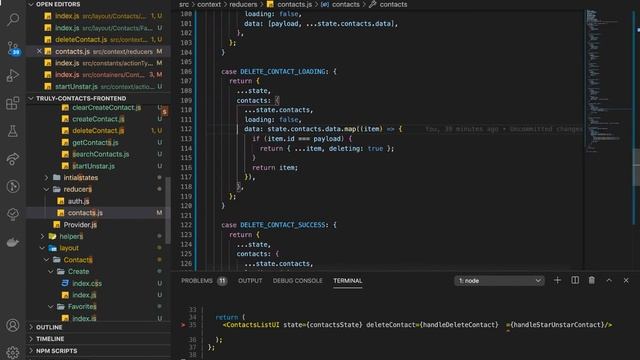Open index.css in Create folder
640x360 pixels.
tap(87, 283)
